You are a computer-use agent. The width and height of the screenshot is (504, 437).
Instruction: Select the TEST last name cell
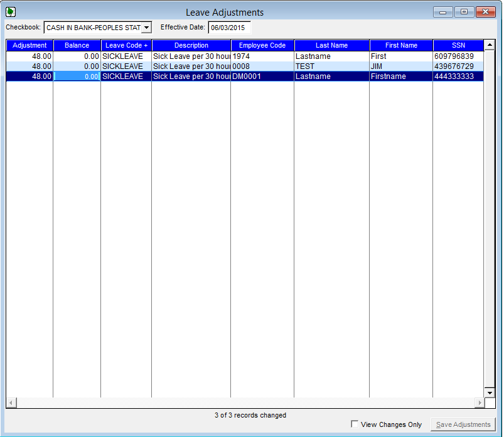tap(332, 66)
